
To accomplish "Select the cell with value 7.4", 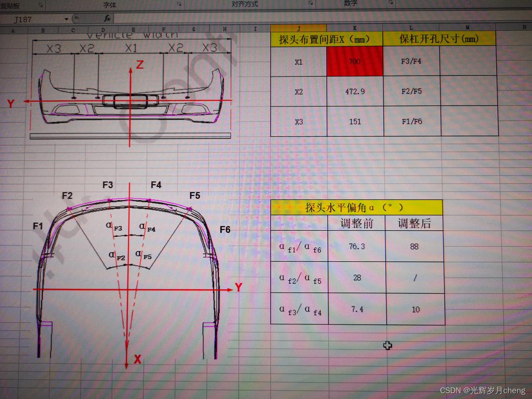I will click(357, 309).
